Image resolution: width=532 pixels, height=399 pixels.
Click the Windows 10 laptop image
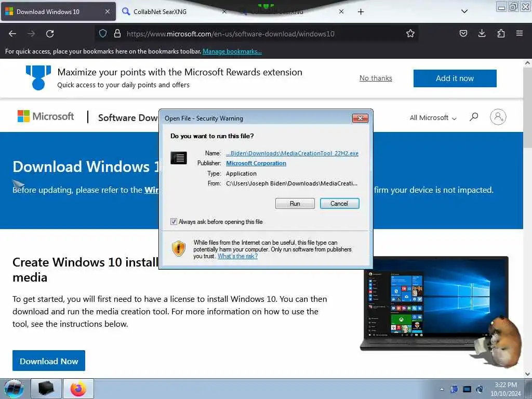click(434, 303)
